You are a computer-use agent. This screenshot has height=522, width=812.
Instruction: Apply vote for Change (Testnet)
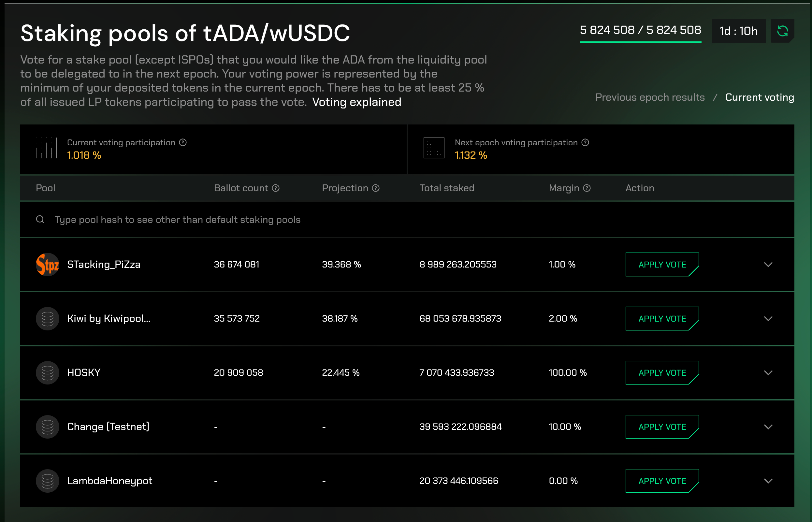click(662, 427)
